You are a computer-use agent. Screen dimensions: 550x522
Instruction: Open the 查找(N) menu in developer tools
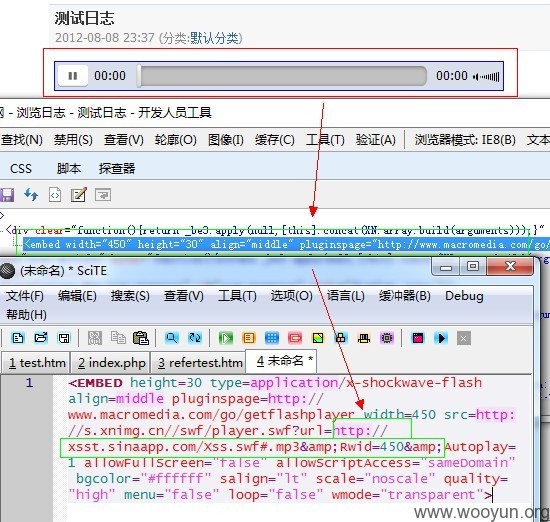tap(21, 140)
